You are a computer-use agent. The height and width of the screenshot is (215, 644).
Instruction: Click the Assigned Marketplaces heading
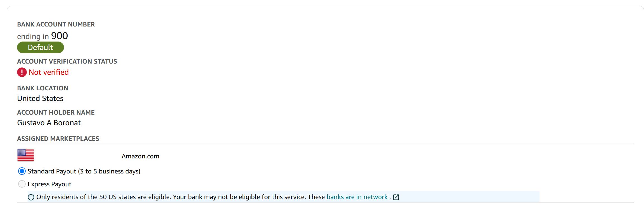click(x=58, y=139)
